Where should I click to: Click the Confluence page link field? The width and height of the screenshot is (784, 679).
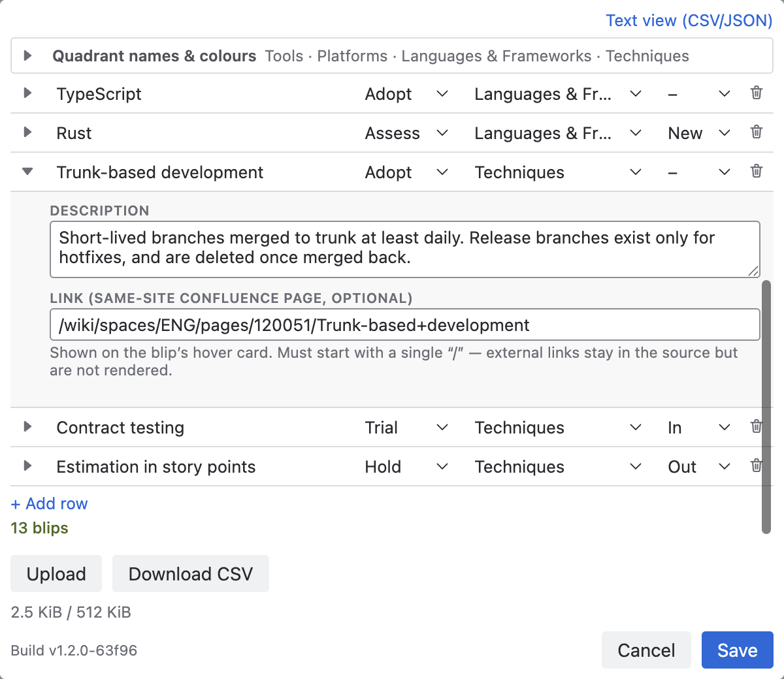point(405,324)
